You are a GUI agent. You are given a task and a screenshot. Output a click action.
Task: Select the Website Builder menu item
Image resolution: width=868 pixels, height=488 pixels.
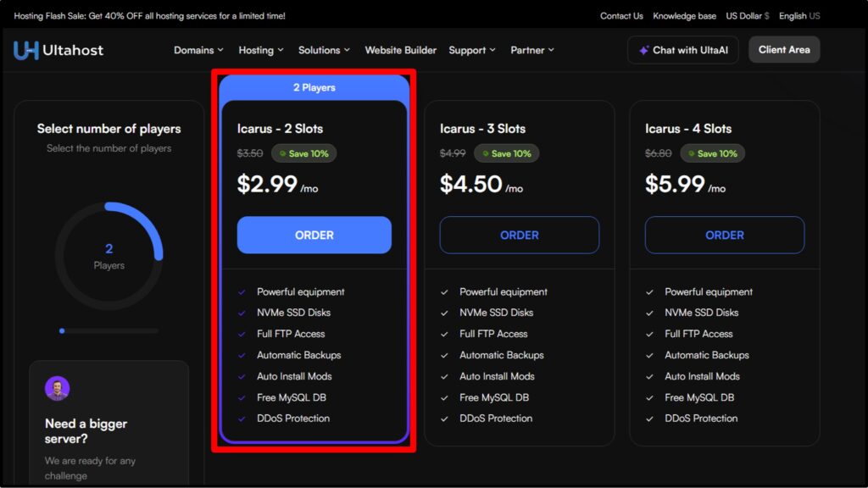401,50
